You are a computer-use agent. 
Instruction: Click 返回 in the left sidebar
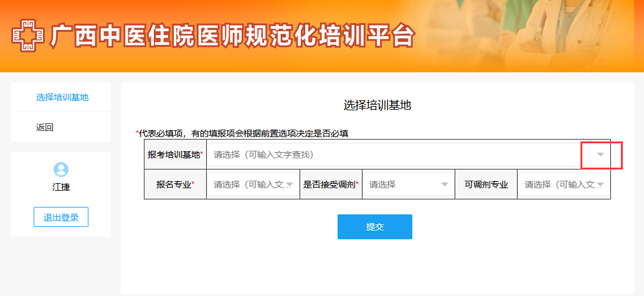click(x=45, y=128)
